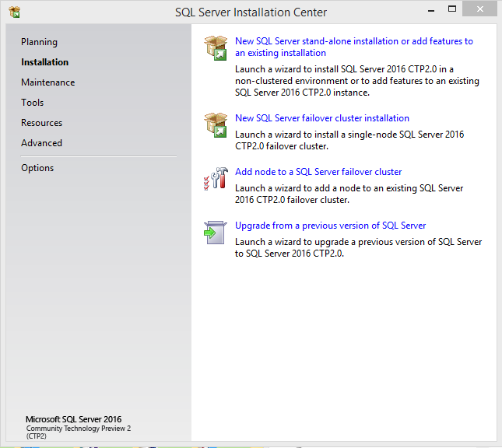The image size is (502, 448).
Task: Click the window title 'SQL Server Installation Center'
Action: coord(251,12)
